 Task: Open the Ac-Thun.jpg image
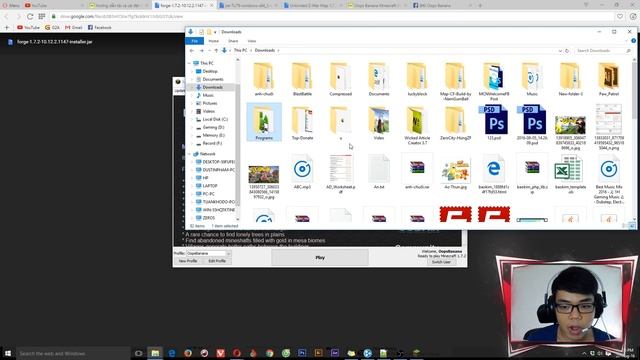[455, 174]
